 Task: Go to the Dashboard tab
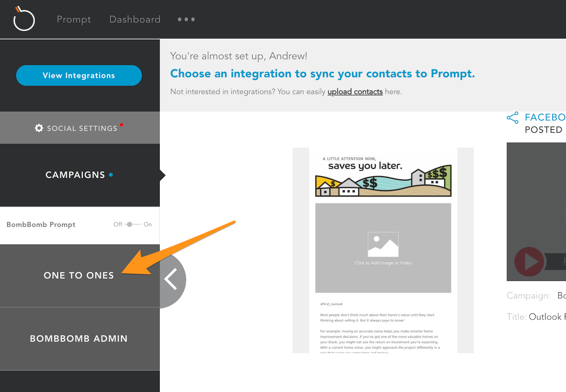point(135,19)
